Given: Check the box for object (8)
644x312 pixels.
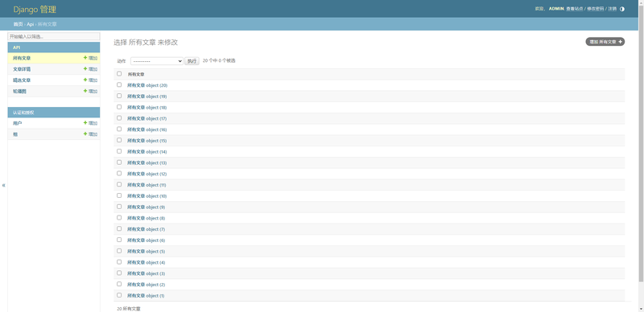Looking at the screenshot, I should tap(119, 218).
